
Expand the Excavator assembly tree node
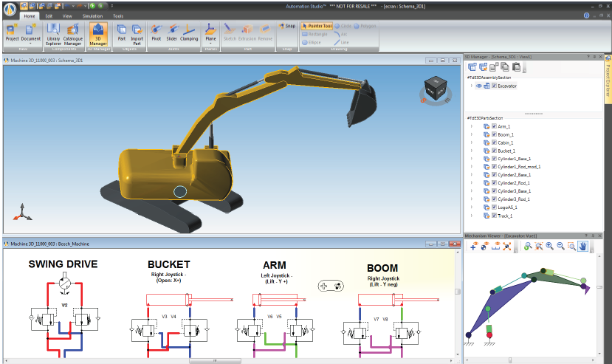471,86
